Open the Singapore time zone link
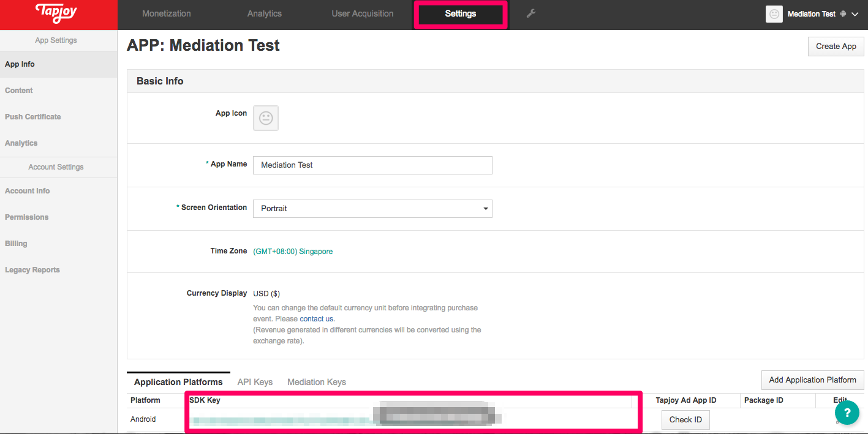Screen dimensions: 868x434 [x=293, y=251]
